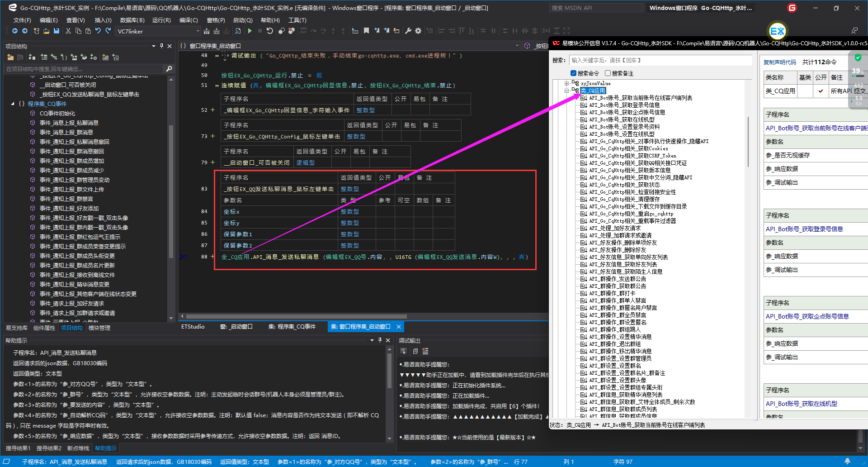Viewport: 868px width, 467px height.
Task: Open tools via the wrench icon
Action: (x=408, y=31)
